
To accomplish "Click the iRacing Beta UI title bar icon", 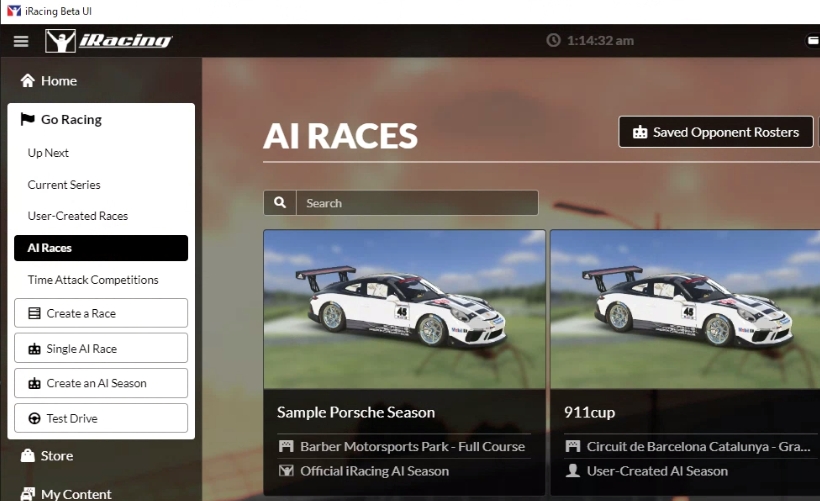I will tap(14, 11).
